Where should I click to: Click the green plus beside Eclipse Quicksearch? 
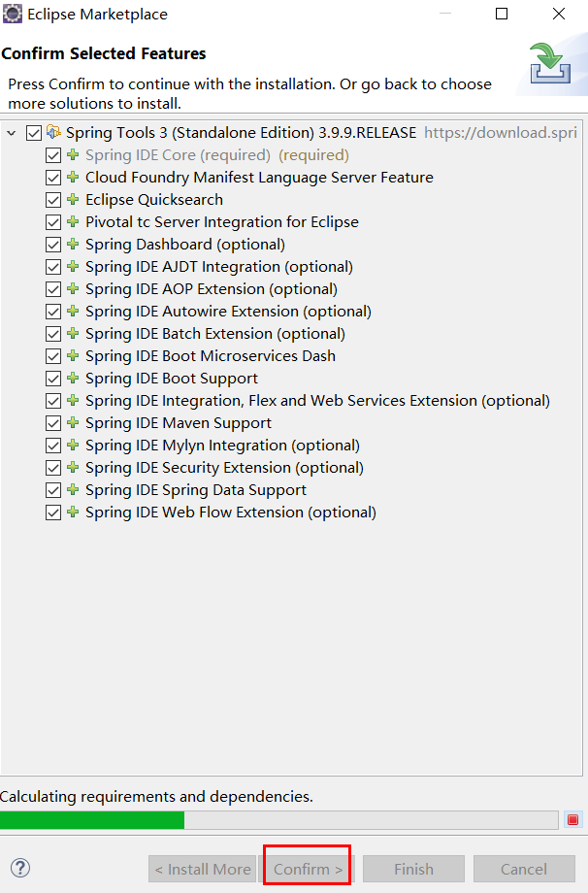click(x=73, y=199)
